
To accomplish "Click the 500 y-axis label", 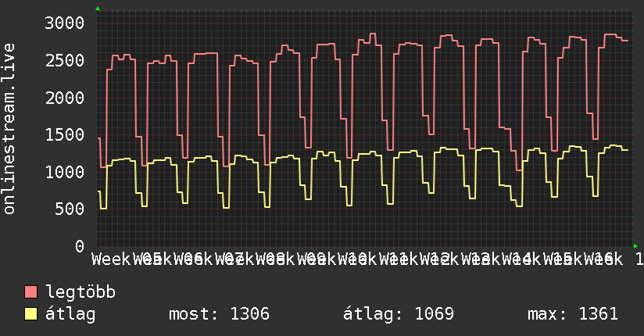I will point(70,209).
